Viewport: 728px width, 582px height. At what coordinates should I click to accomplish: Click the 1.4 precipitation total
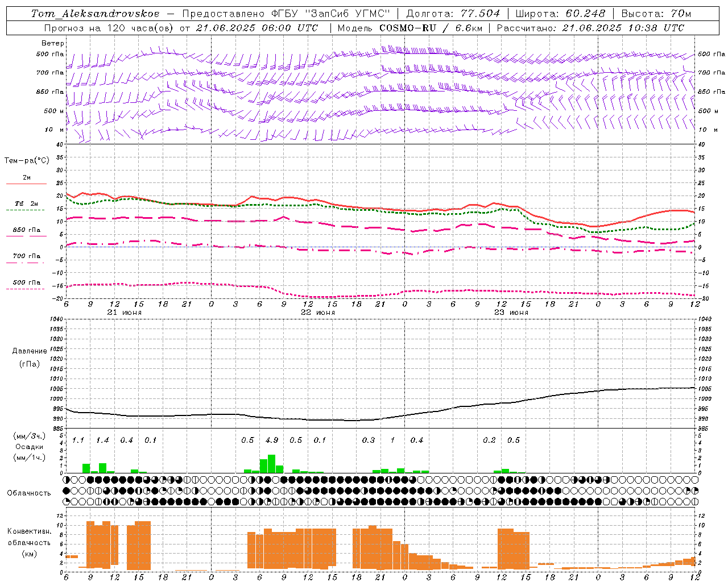[102, 440]
